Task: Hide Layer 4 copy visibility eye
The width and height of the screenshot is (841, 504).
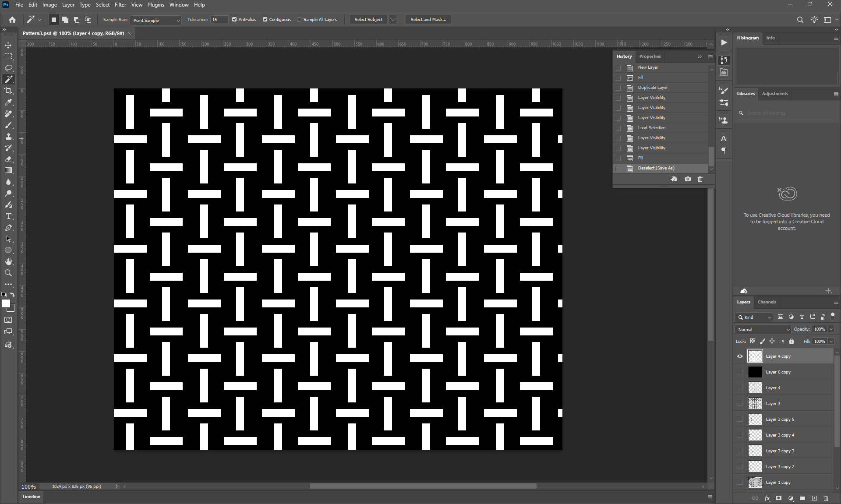Action: (x=740, y=356)
